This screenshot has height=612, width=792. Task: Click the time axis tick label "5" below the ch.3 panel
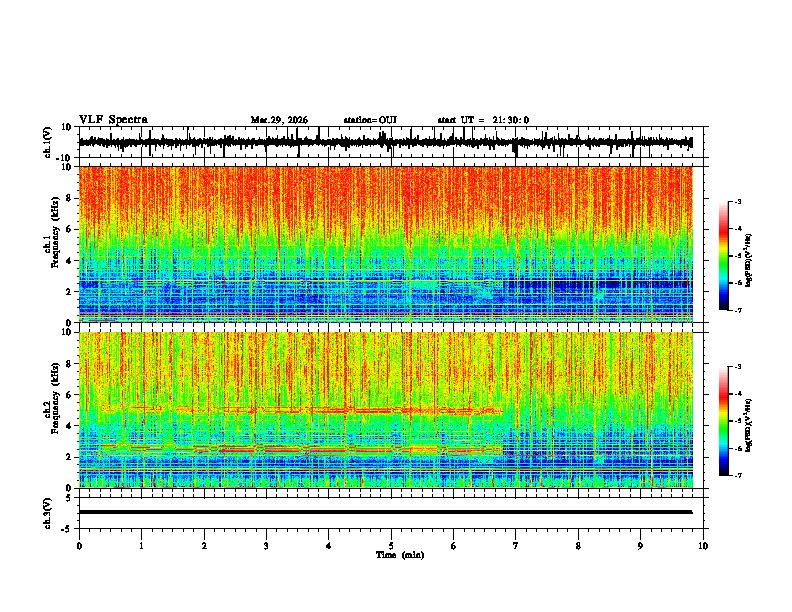coord(391,546)
